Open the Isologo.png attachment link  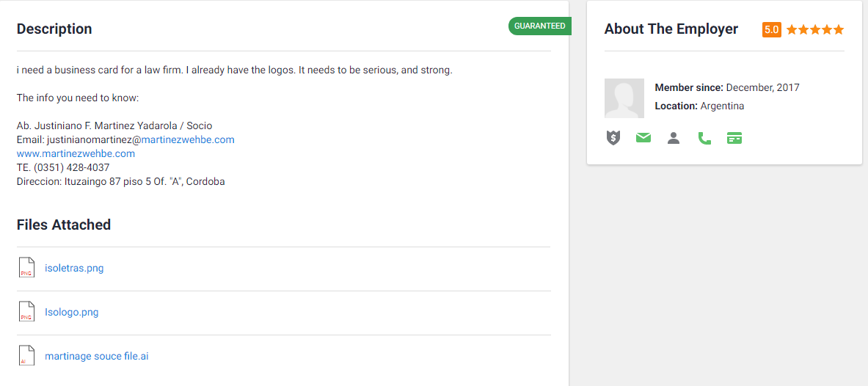(x=71, y=313)
